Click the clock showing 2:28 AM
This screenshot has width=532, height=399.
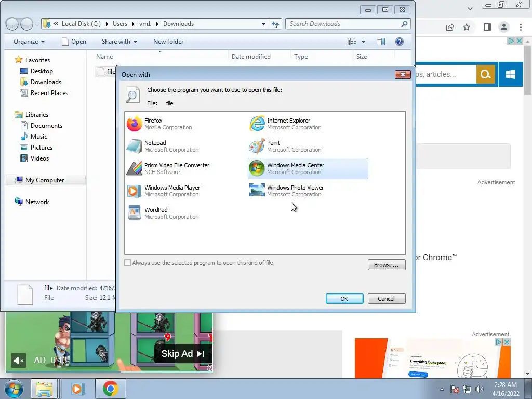click(506, 385)
